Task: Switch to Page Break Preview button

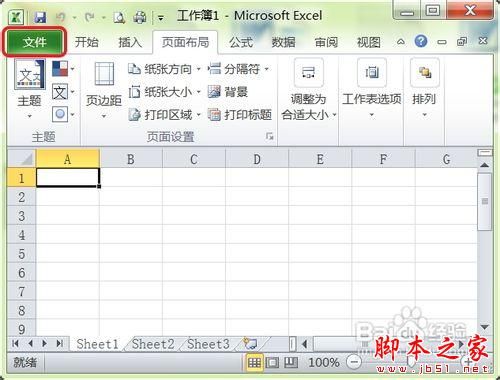Action: click(x=291, y=363)
